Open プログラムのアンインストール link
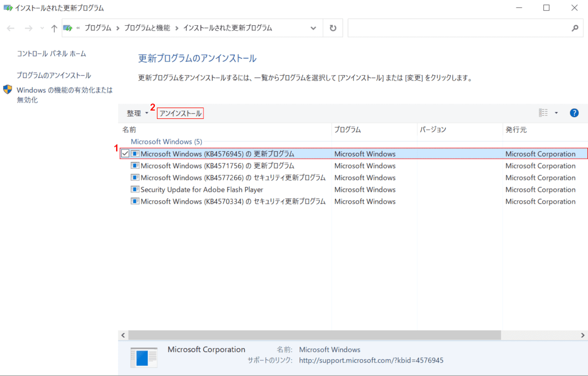The image size is (588, 376). 54,75
